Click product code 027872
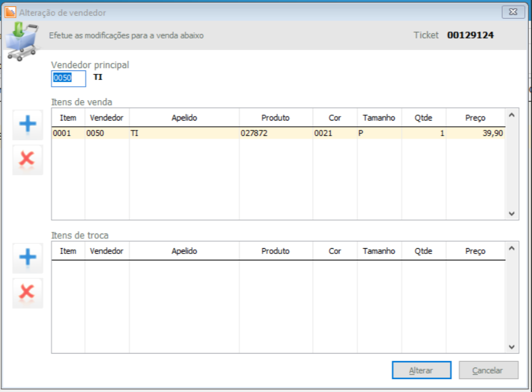This screenshot has height=392, width=532. coord(276,133)
